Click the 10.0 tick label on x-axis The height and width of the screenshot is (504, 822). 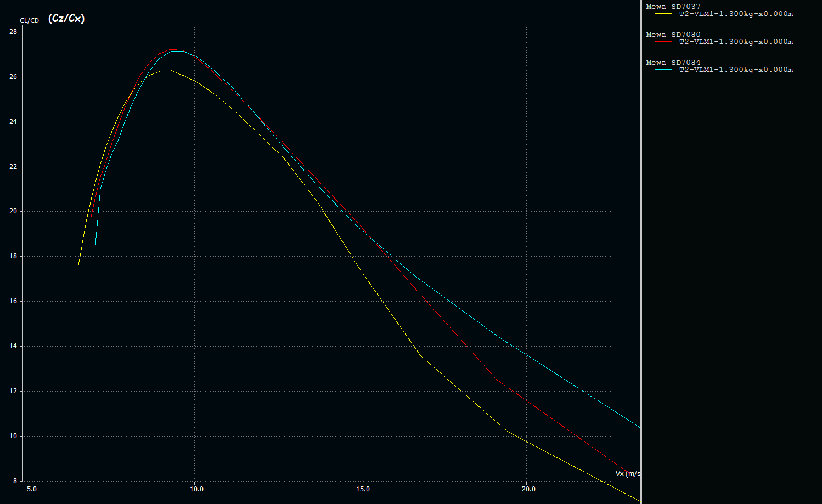click(196, 489)
